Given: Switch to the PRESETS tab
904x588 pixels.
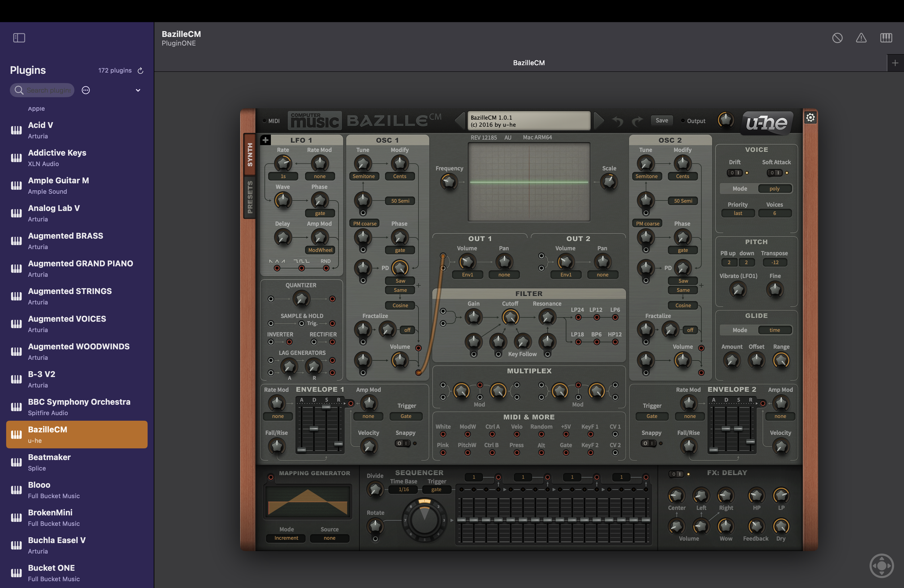Looking at the screenshot, I should [250, 197].
